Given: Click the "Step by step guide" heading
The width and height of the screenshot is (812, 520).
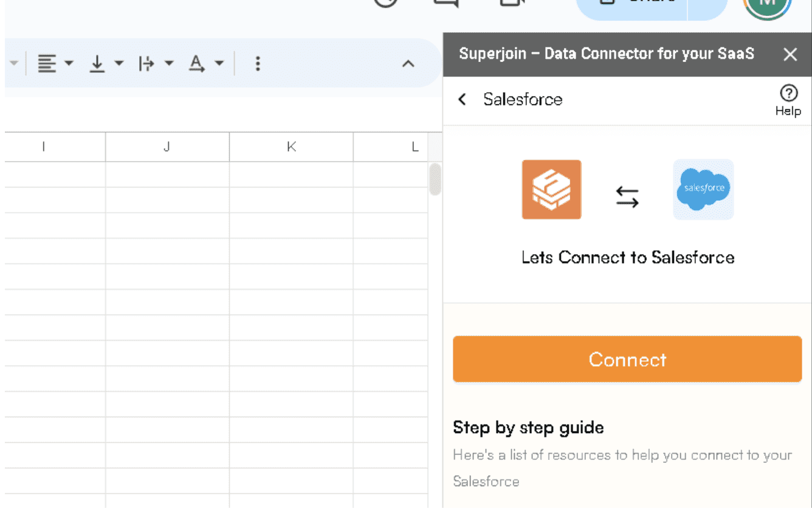Looking at the screenshot, I should 528,428.
